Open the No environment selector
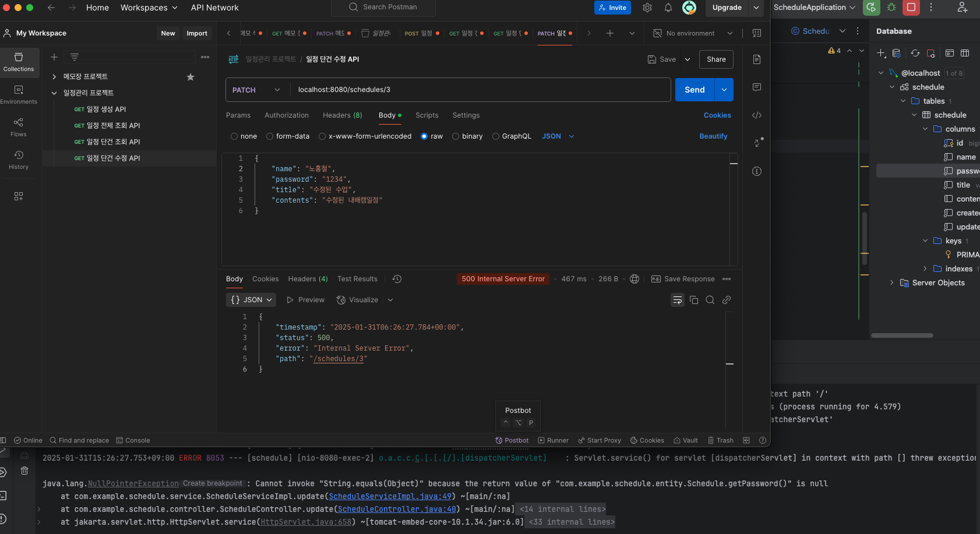The height and width of the screenshot is (534, 980). (693, 33)
